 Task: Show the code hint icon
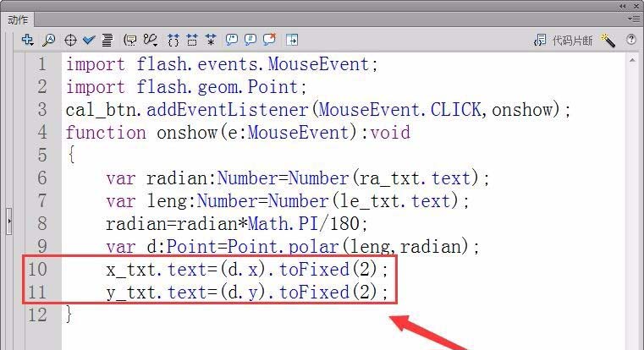[130, 40]
